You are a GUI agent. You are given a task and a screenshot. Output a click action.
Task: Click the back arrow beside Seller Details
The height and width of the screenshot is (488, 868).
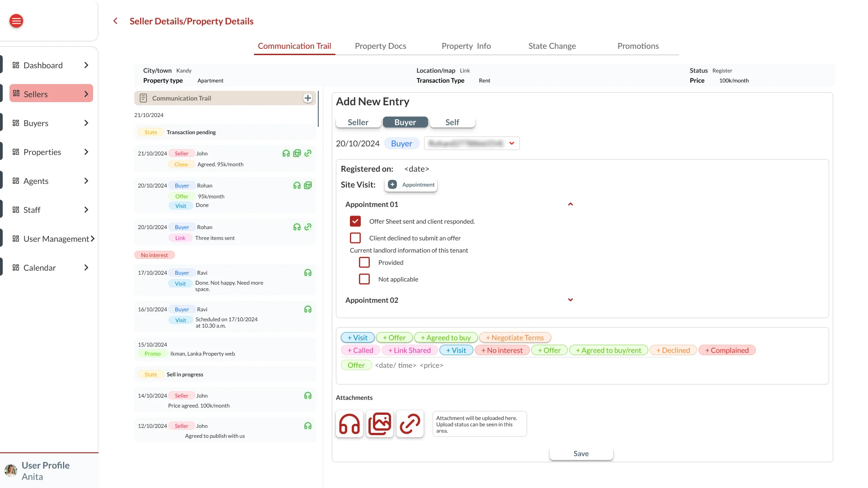point(115,21)
